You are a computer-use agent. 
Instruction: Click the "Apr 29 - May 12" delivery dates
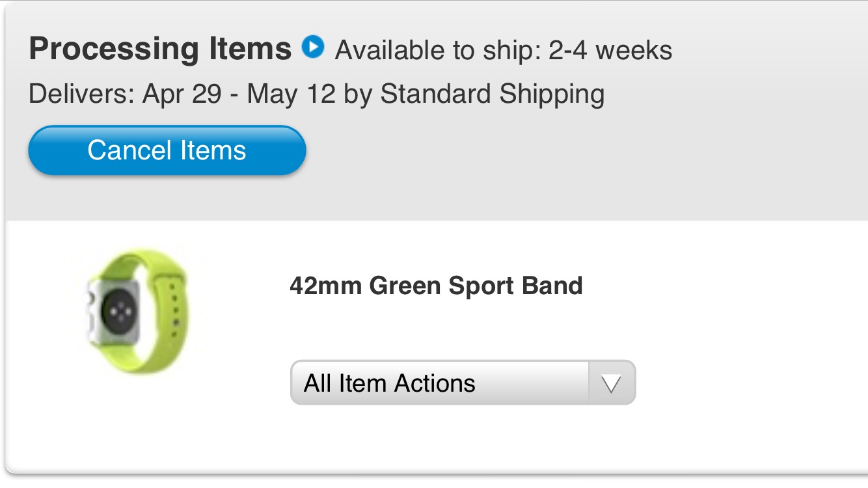click(239, 94)
